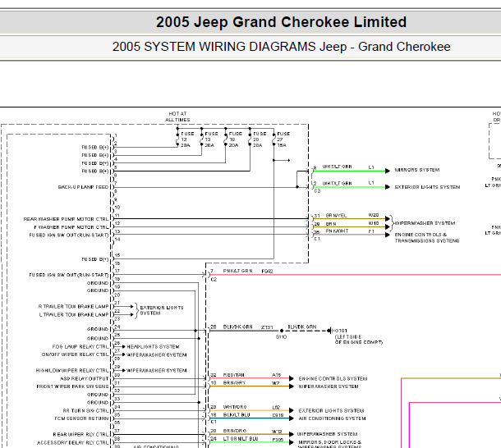Image resolution: width=501 pixels, height=448 pixels.
Task: Click the 'RR TURN SIG CTRL' label
Action: [86, 410]
